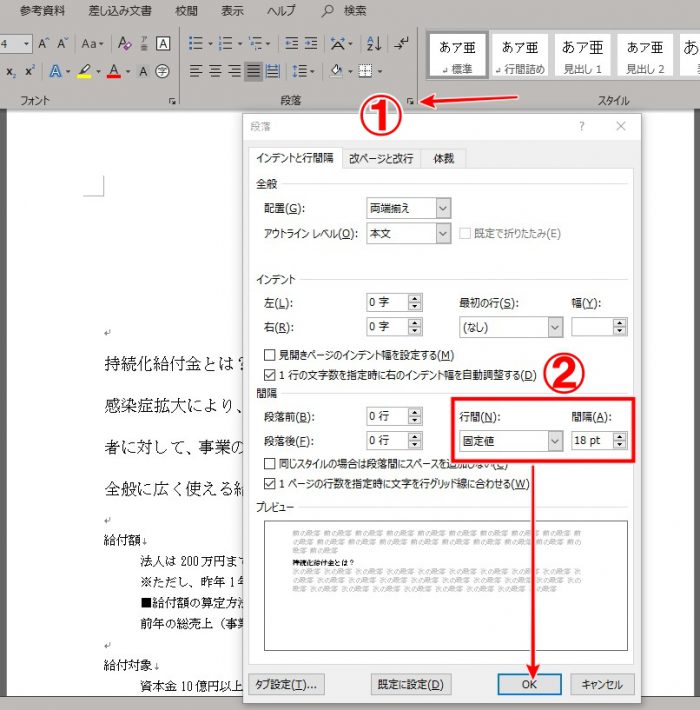Align text right

pos(234,71)
